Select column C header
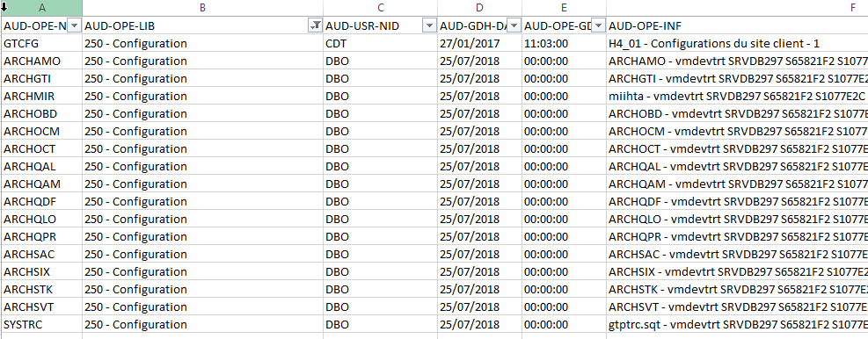The height and width of the screenshot is (339, 868). (380, 8)
